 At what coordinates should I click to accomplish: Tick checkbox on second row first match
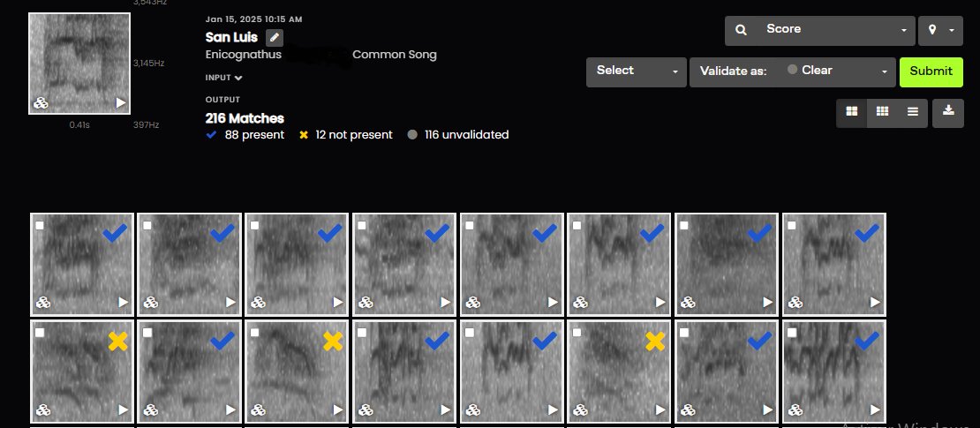pos(40,333)
